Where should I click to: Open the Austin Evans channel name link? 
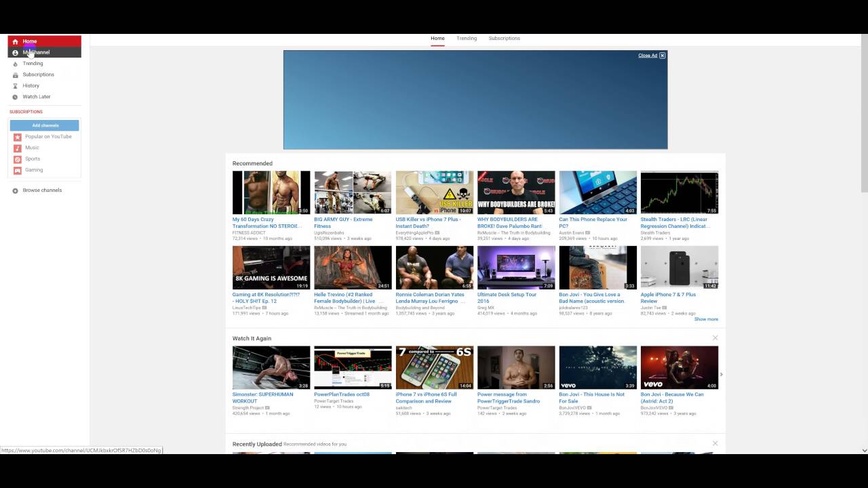[x=572, y=232]
